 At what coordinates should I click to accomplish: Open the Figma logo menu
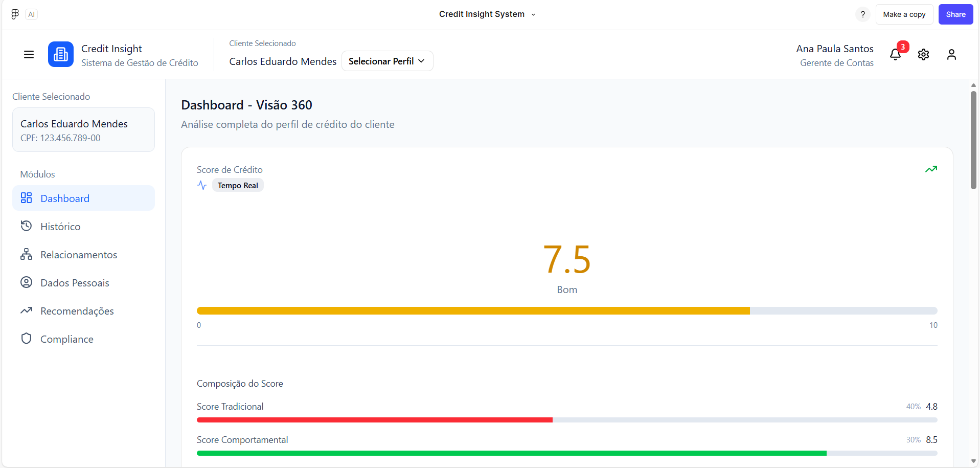(x=15, y=14)
